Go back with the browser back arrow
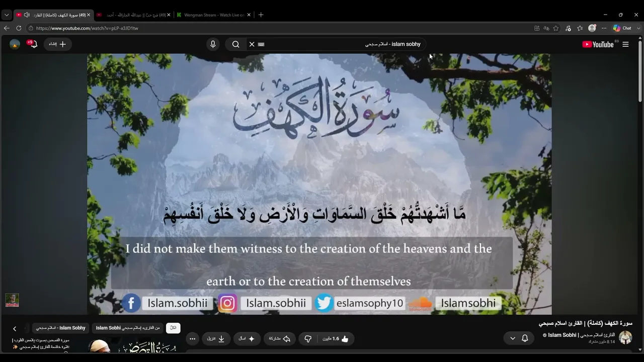 coord(7,28)
